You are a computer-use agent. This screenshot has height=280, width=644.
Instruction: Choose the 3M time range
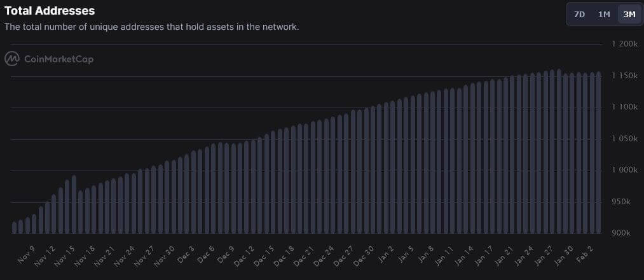[629, 15]
